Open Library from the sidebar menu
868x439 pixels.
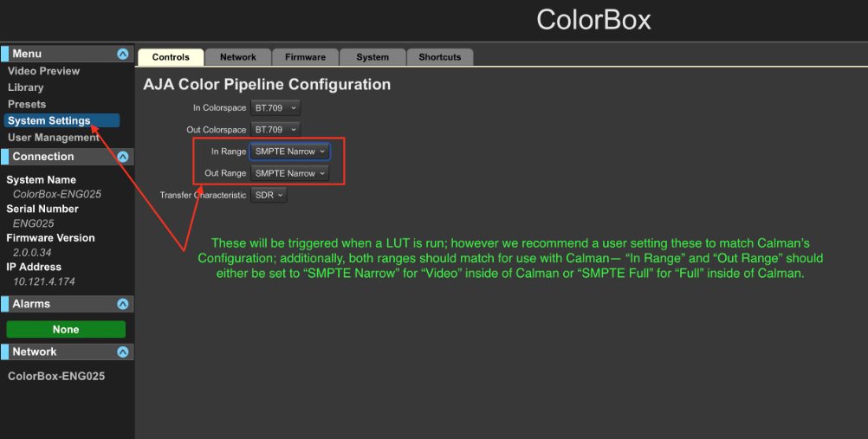click(x=26, y=87)
